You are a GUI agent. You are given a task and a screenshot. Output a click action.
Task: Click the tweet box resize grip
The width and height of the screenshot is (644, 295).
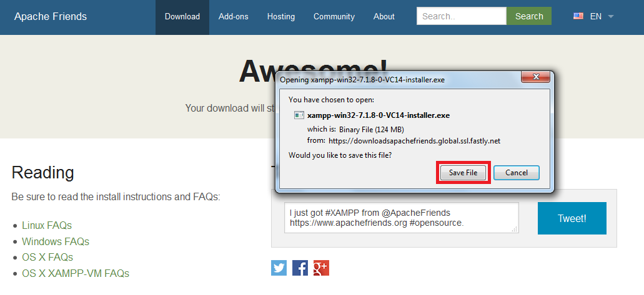(514, 230)
